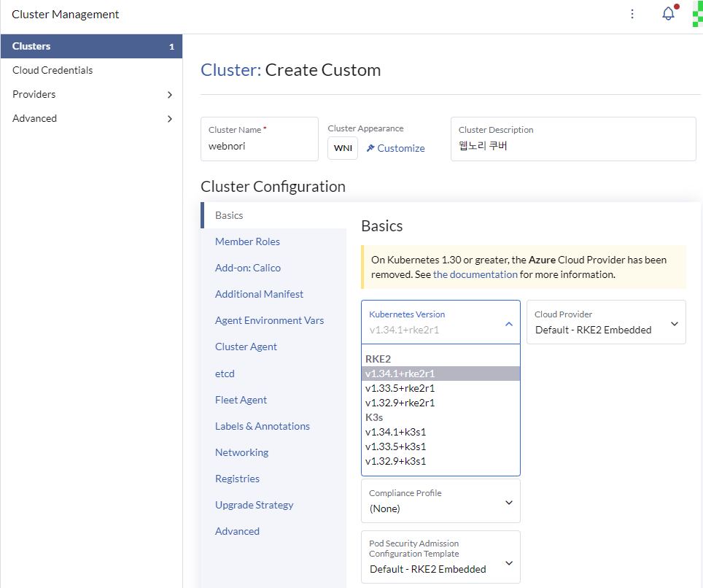
Task: Switch to the Member Roles tab
Action: click(247, 241)
